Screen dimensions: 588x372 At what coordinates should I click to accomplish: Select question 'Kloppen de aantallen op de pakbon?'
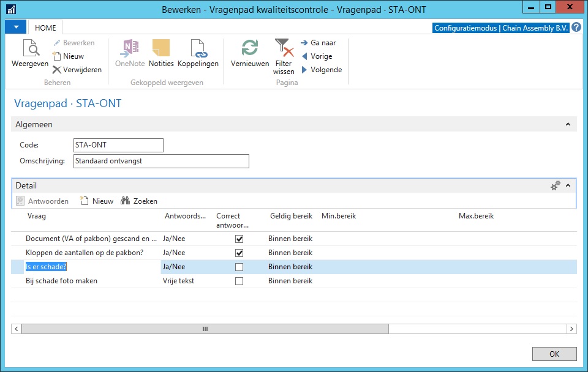click(x=85, y=253)
